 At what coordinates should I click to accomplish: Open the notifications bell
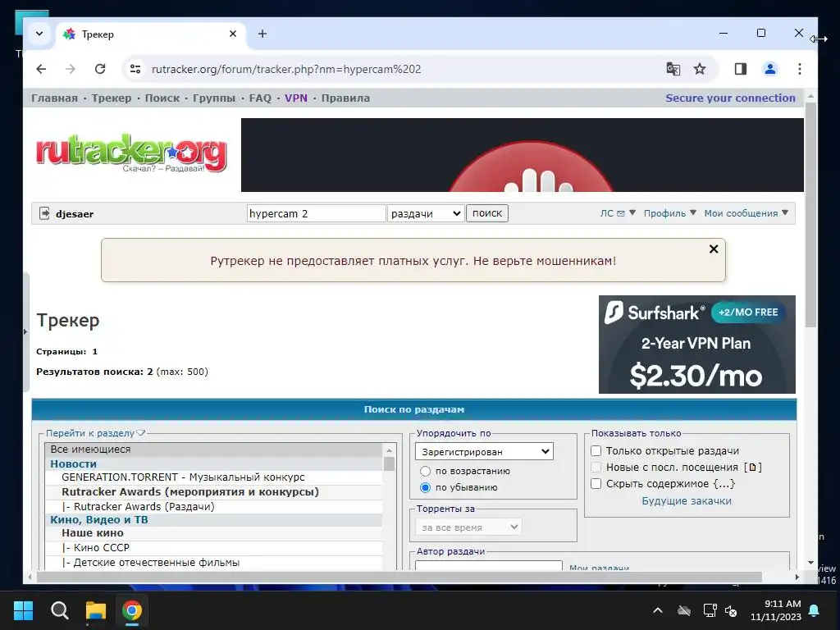coord(814,610)
